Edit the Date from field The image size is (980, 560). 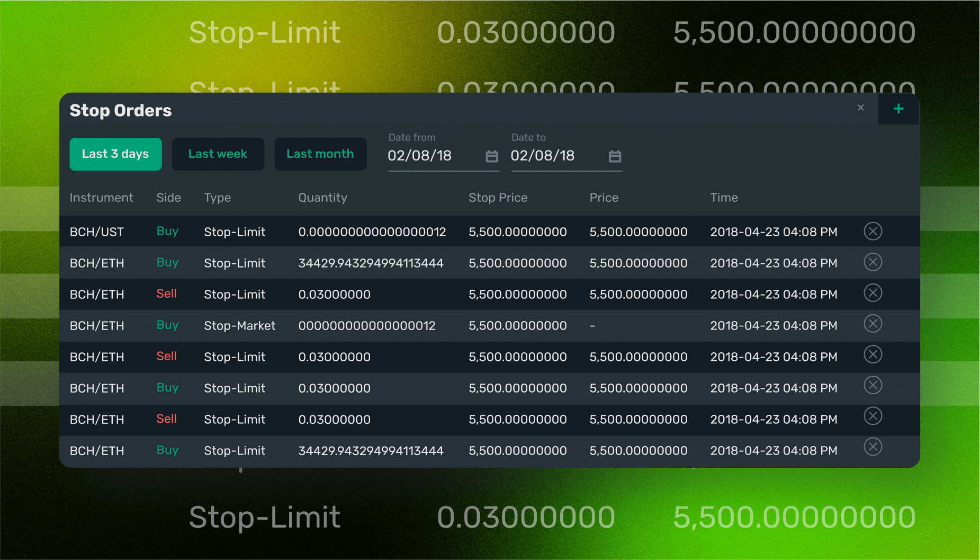click(x=431, y=156)
